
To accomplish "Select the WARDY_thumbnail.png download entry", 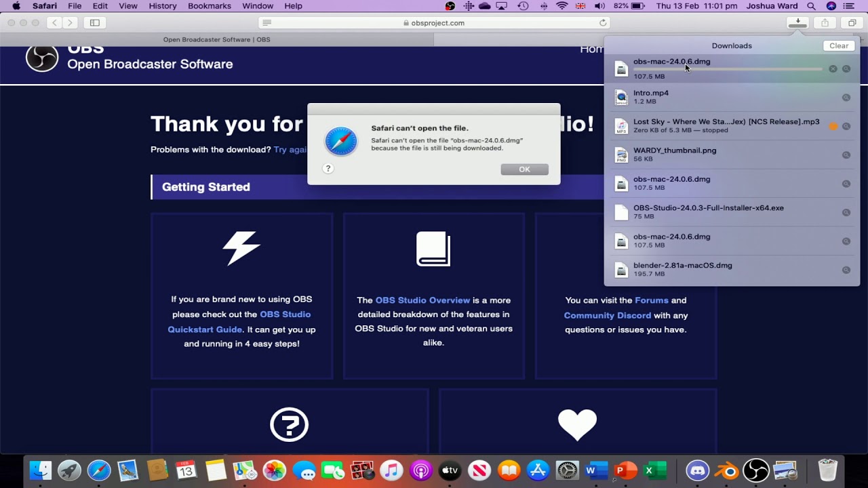I will point(732,155).
